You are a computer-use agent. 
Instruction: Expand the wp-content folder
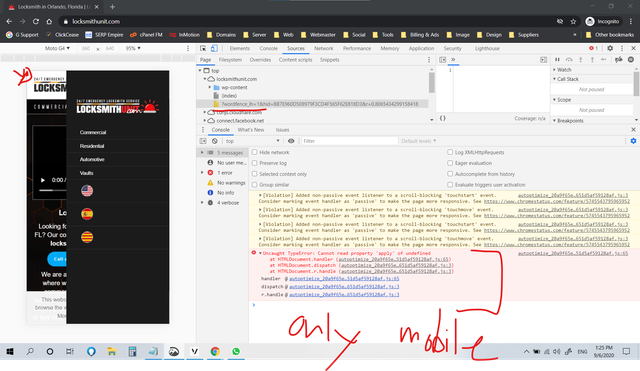210,87
